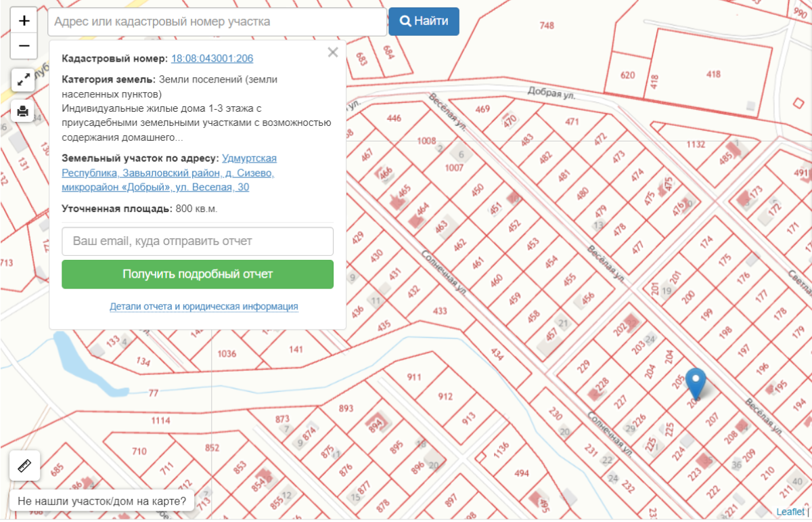Select parcel 852 on the map
812x522 pixels.
coord(212,448)
